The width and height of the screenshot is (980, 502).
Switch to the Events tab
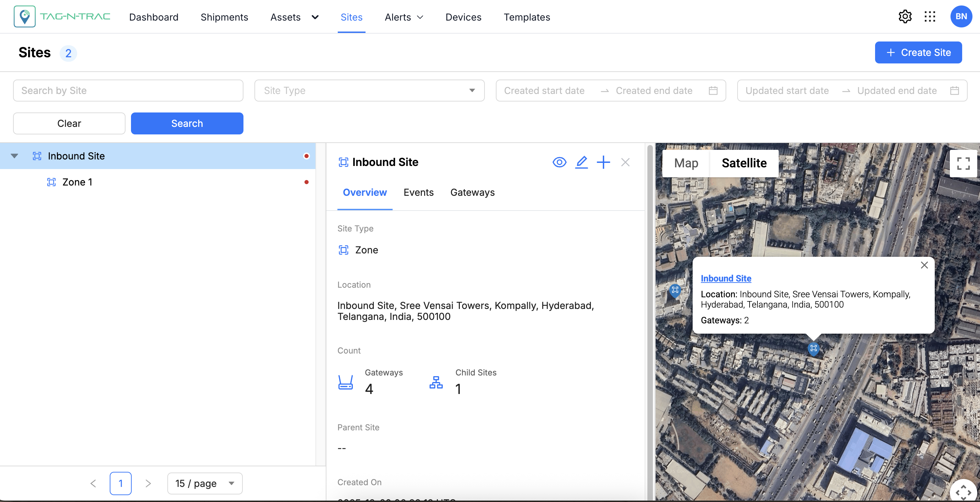(x=418, y=192)
